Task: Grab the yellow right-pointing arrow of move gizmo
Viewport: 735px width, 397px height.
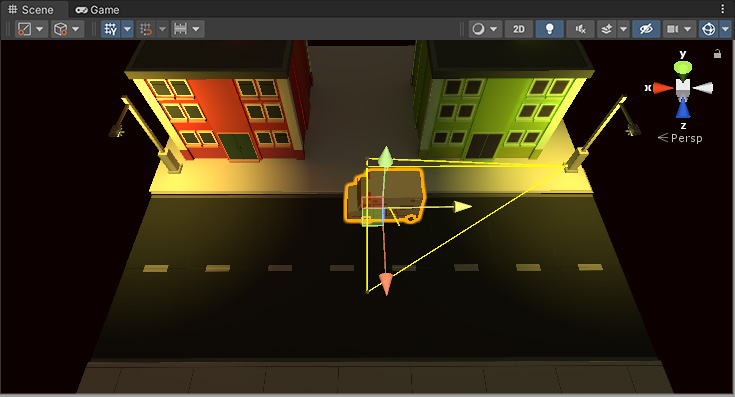Action: [463, 207]
